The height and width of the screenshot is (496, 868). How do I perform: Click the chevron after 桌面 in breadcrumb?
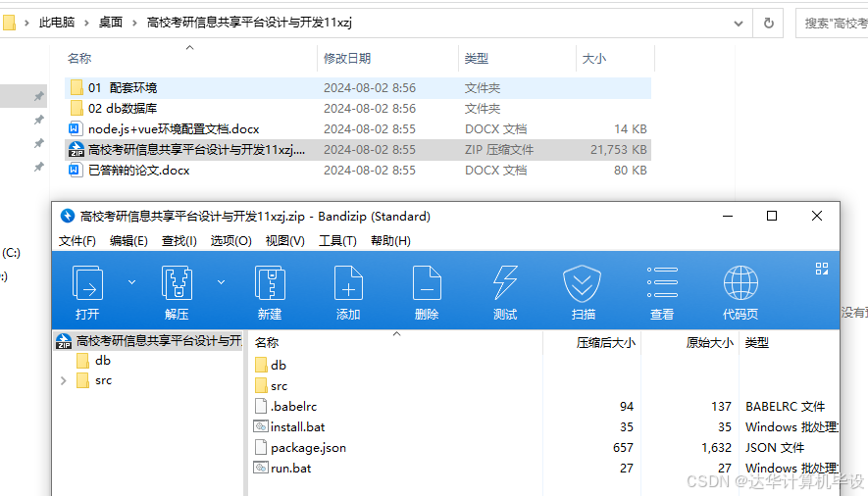134,23
